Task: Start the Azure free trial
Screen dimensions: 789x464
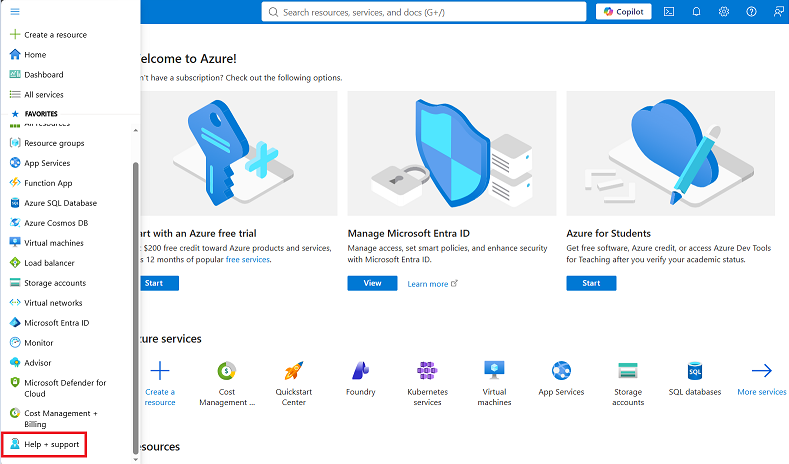Action: pos(159,283)
